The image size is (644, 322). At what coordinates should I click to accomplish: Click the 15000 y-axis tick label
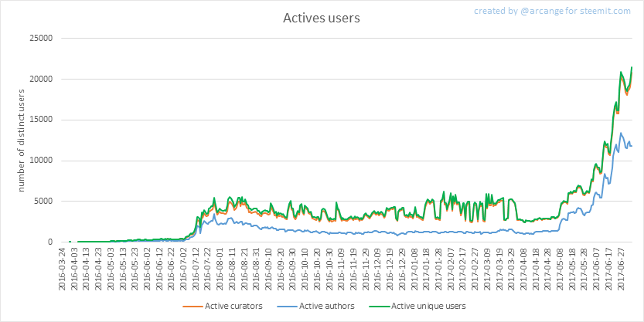coord(40,120)
